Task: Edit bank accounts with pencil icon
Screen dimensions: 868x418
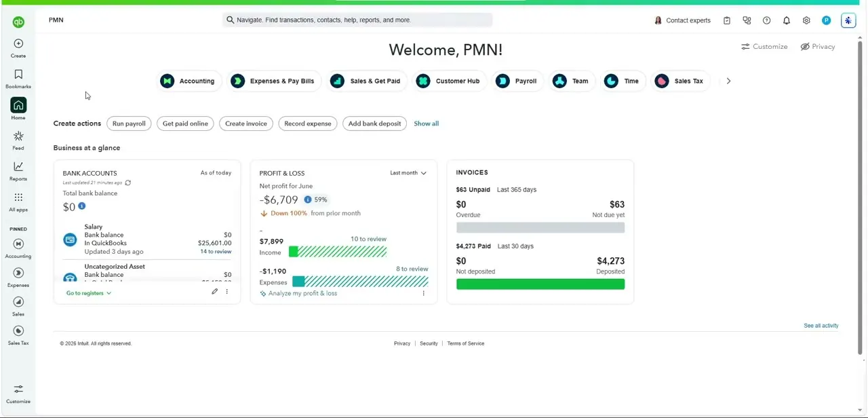Action: click(x=214, y=292)
